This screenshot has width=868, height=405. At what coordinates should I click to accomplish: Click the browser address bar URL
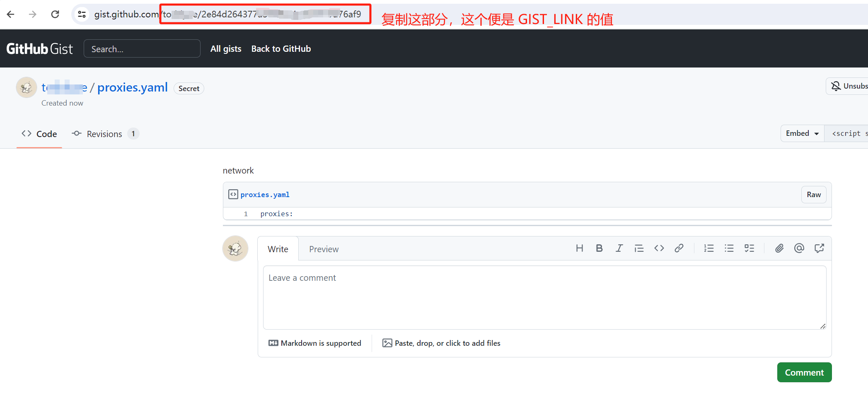pos(228,14)
